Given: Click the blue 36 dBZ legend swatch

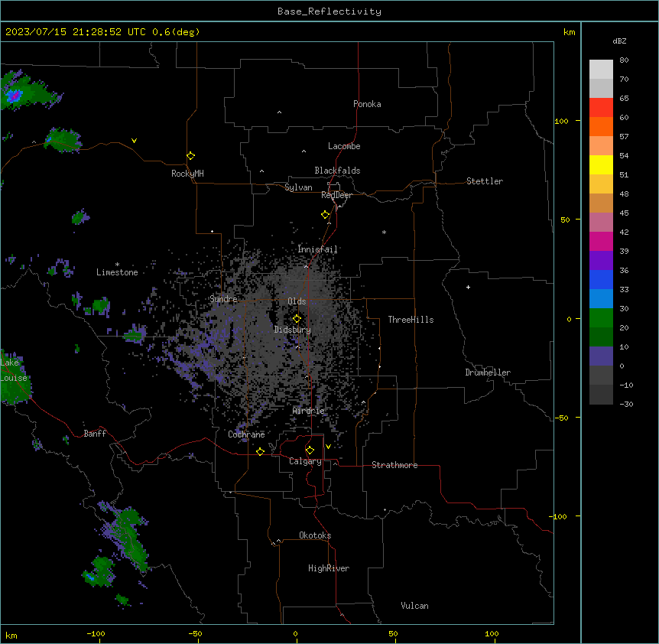Looking at the screenshot, I should tap(601, 279).
